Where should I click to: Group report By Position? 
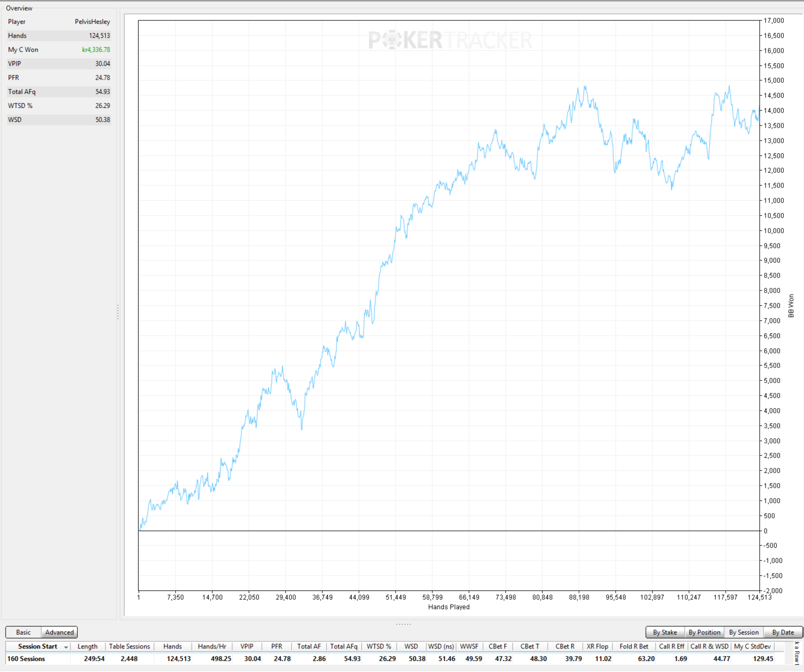tap(704, 632)
